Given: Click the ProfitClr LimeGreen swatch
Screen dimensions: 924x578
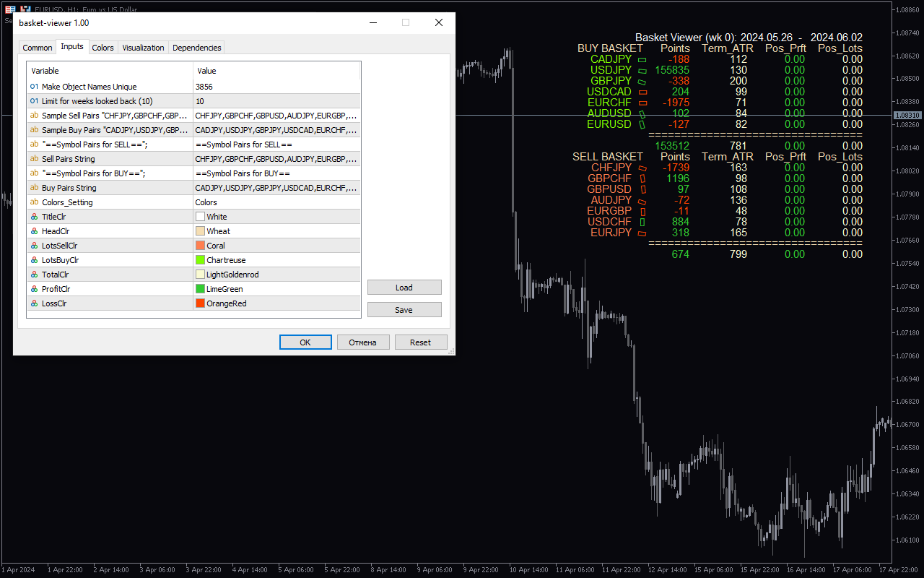Looking at the screenshot, I should [200, 289].
